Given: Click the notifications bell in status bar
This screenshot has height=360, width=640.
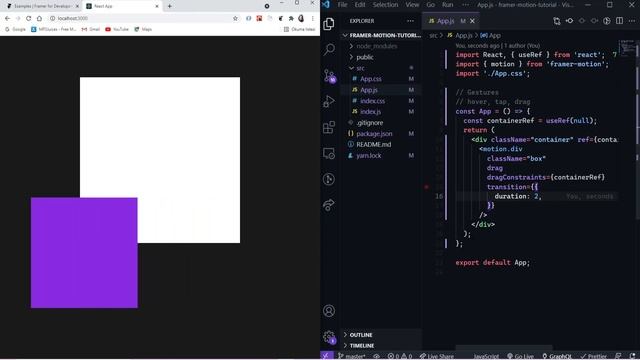Looking at the screenshot, I should pos(632,356).
